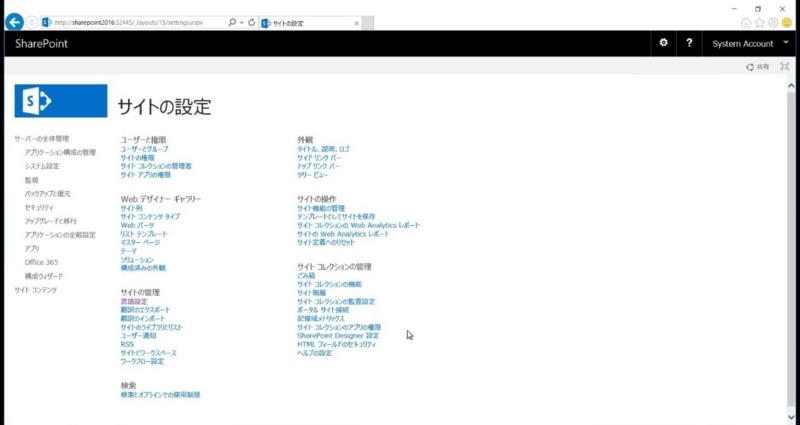Click the smiley feedback icon
This screenshot has width=800, height=425.
click(x=787, y=22)
